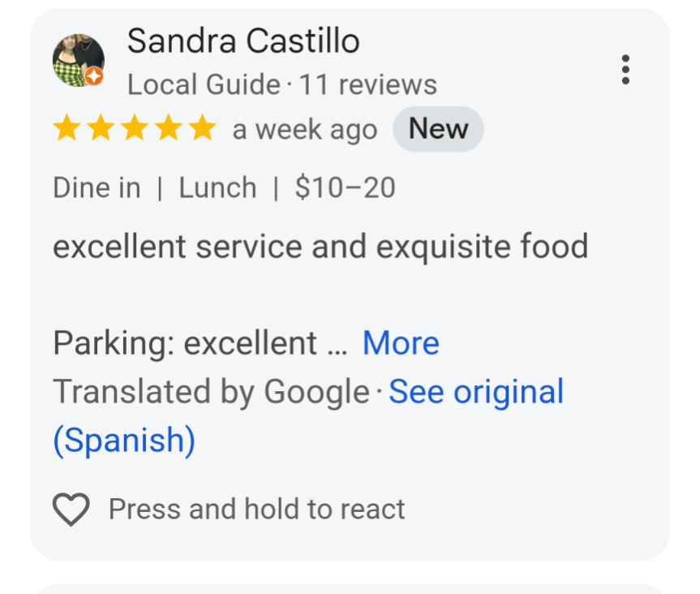
Task: Click the New badge
Action: click(x=438, y=129)
